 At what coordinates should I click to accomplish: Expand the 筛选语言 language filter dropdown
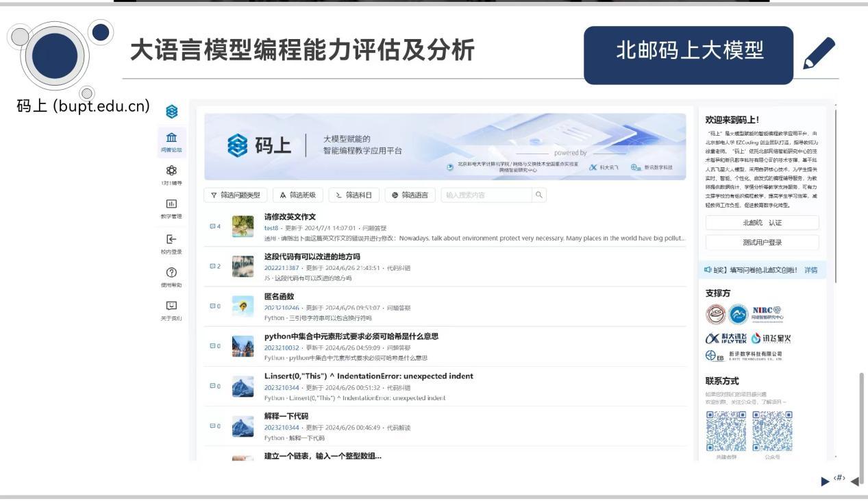click(410, 195)
